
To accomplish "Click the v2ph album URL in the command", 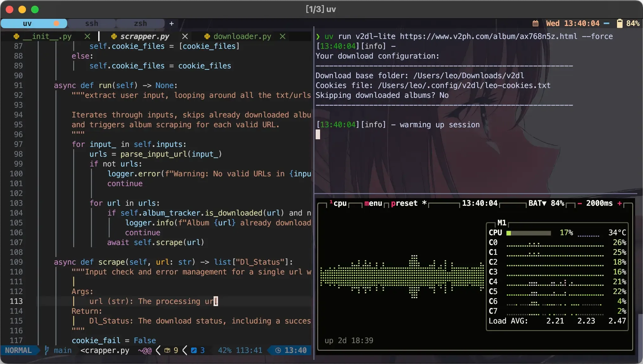I will pos(488,36).
